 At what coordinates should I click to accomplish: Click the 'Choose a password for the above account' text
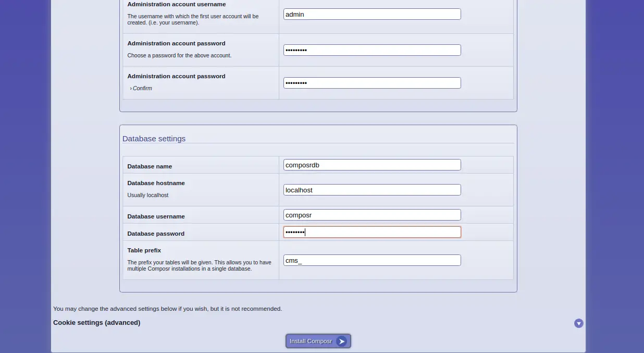pyautogui.click(x=179, y=55)
